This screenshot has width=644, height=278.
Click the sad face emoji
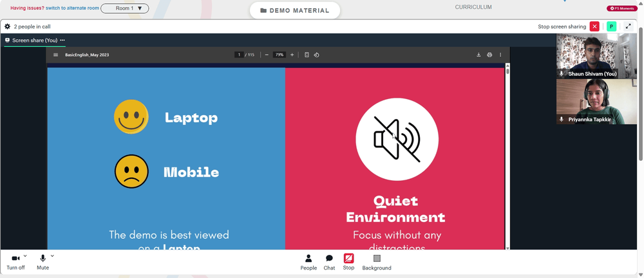click(131, 171)
